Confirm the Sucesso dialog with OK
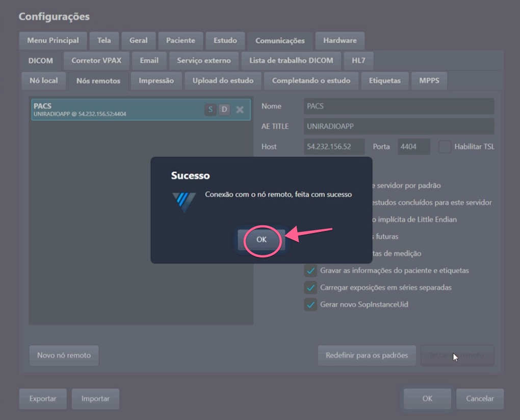The height and width of the screenshot is (420, 520). pos(262,240)
